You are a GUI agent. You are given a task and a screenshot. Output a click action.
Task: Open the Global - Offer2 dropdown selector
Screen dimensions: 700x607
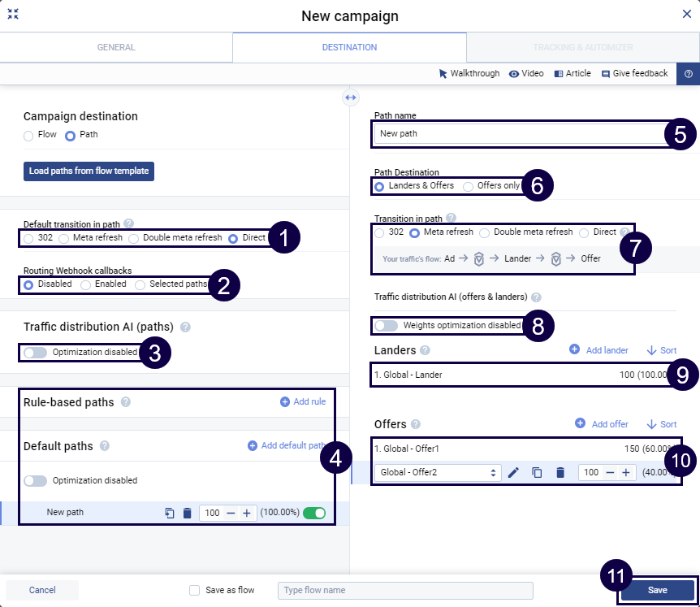[438, 472]
